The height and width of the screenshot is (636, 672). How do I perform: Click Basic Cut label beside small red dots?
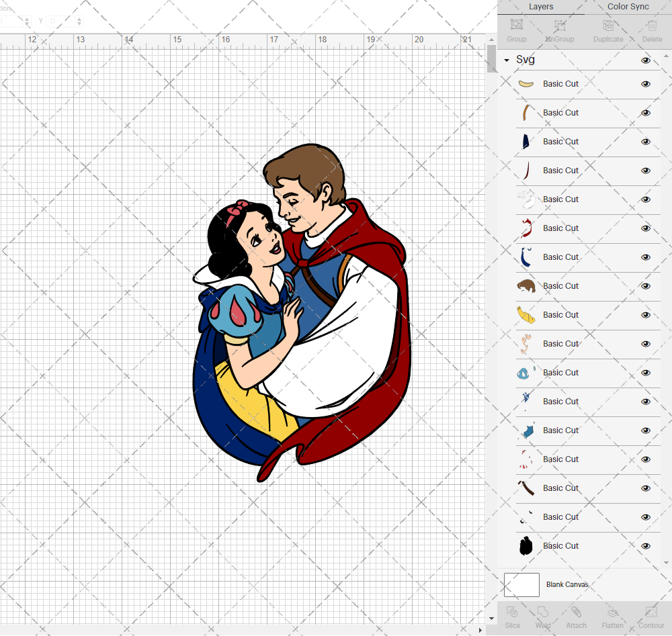click(x=560, y=459)
